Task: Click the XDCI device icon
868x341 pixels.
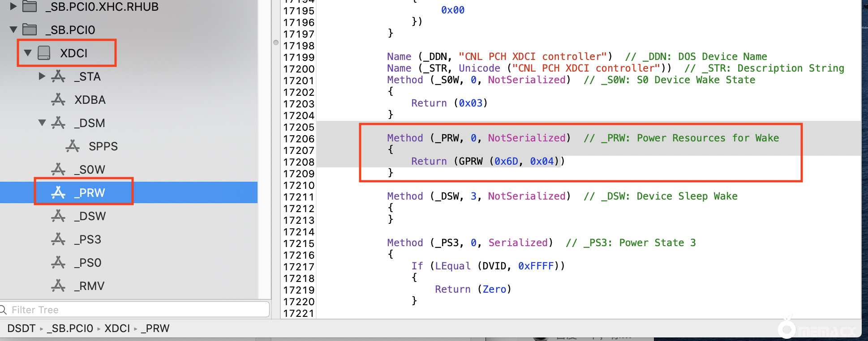Action: (44, 53)
